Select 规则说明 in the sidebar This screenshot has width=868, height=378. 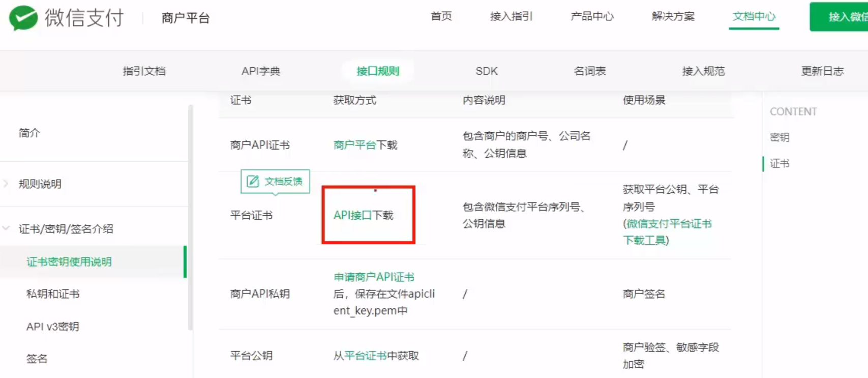[40, 184]
